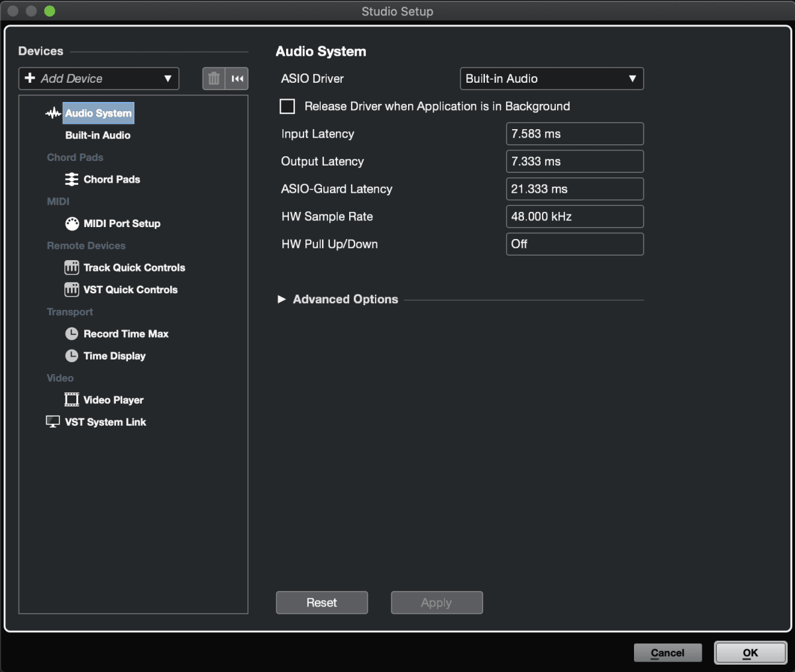Click the MIDI Port Setup connector icon
795x672 pixels.
[x=72, y=224]
